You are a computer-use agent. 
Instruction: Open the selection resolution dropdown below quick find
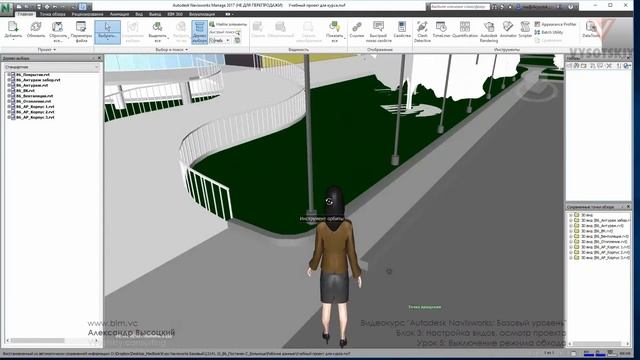coord(219,40)
